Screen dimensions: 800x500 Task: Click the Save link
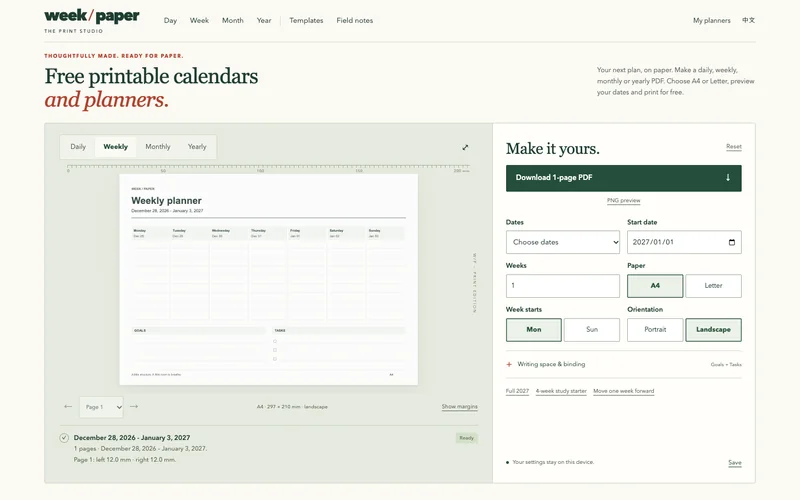click(x=735, y=463)
